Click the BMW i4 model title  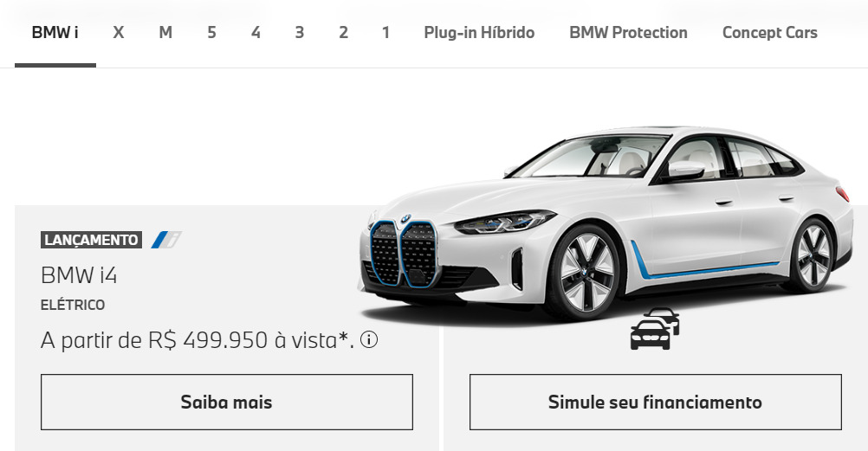79,275
